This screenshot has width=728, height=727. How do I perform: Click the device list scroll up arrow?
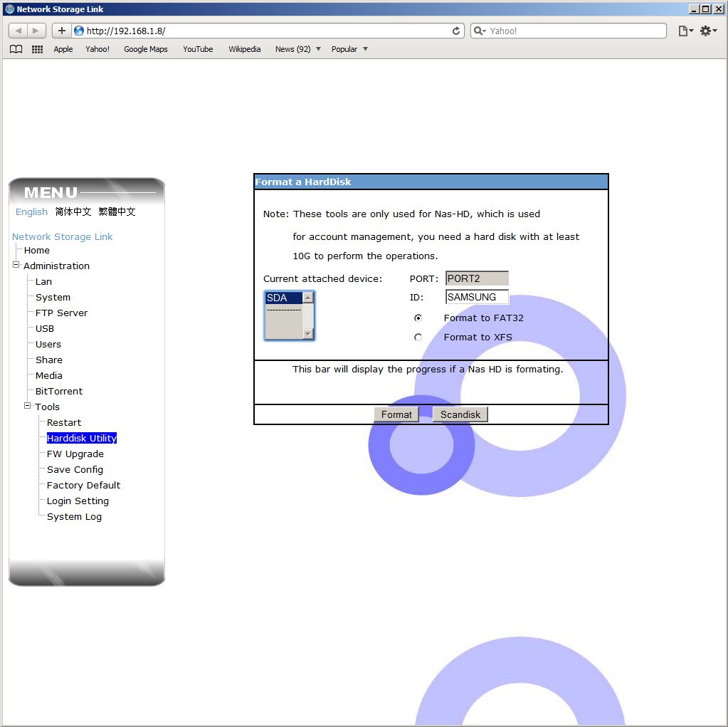click(308, 298)
